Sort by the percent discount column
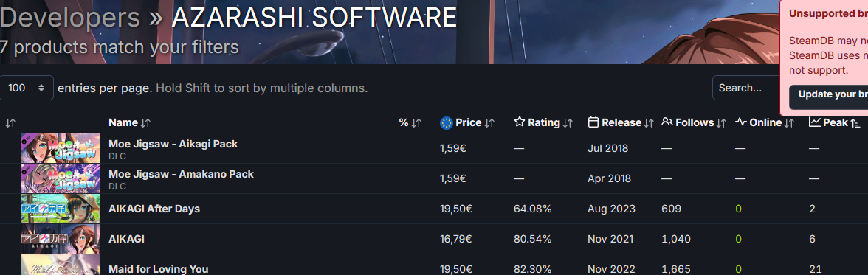The width and height of the screenshot is (868, 275). (x=410, y=123)
